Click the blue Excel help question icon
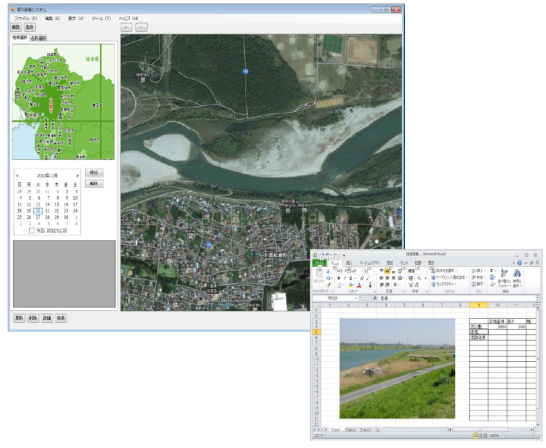 (x=520, y=263)
